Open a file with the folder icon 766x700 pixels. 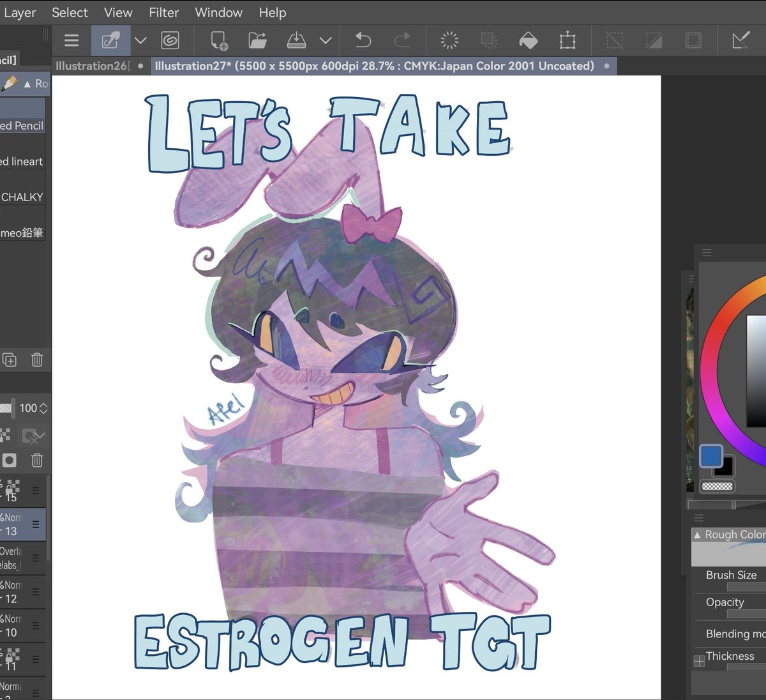click(x=257, y=41)
